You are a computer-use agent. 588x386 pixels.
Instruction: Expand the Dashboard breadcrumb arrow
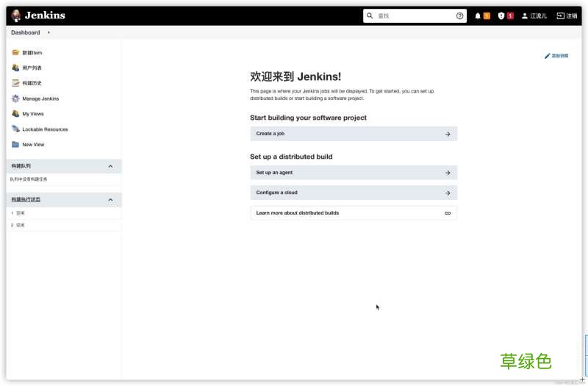pos(49,32)
